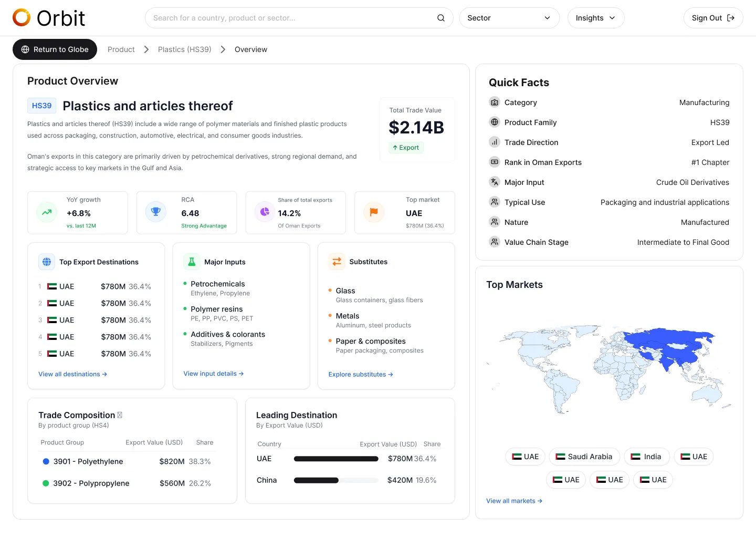Image resolution: width=756 pixels, height=538 pixels.
Task: Select the Saudi Arabia market chip
Action: click(584, 457)
